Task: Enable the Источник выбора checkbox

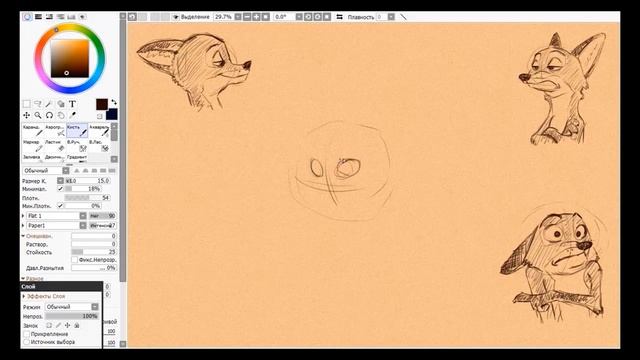Action: 27,342
